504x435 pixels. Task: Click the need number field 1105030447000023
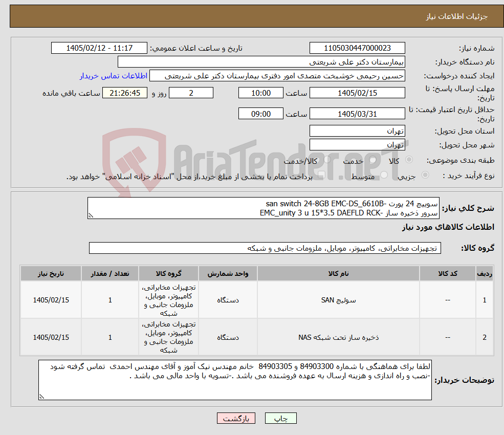coord(357,48)
